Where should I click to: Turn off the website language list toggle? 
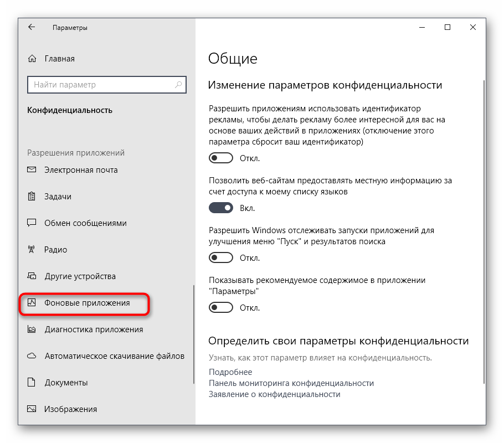(220, 208)
